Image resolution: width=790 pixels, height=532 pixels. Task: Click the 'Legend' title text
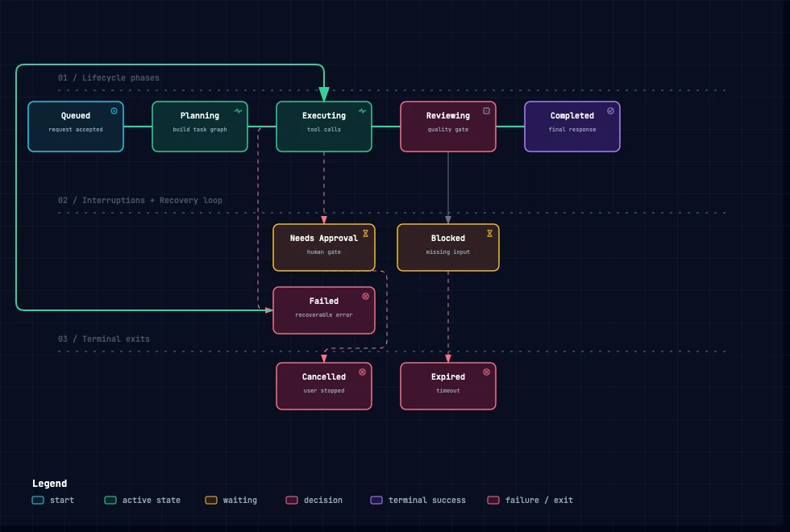point(49,483)
